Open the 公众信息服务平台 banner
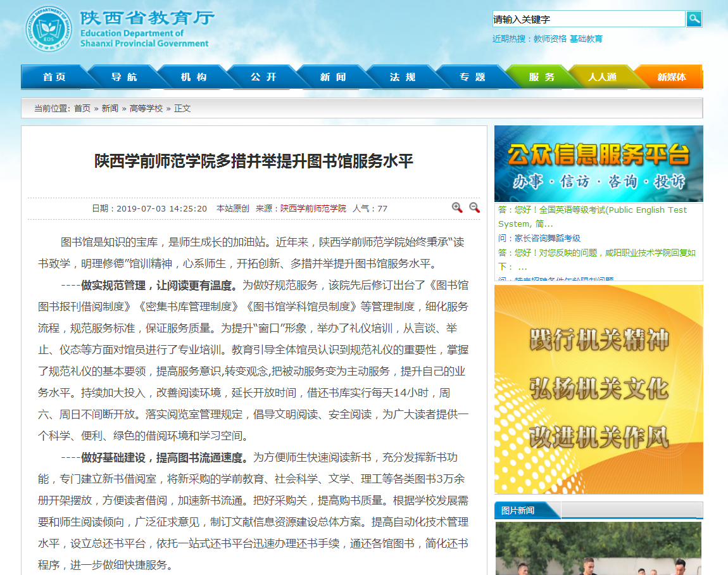This screenshot has height=575, width=728. click(x=598, y=163)
